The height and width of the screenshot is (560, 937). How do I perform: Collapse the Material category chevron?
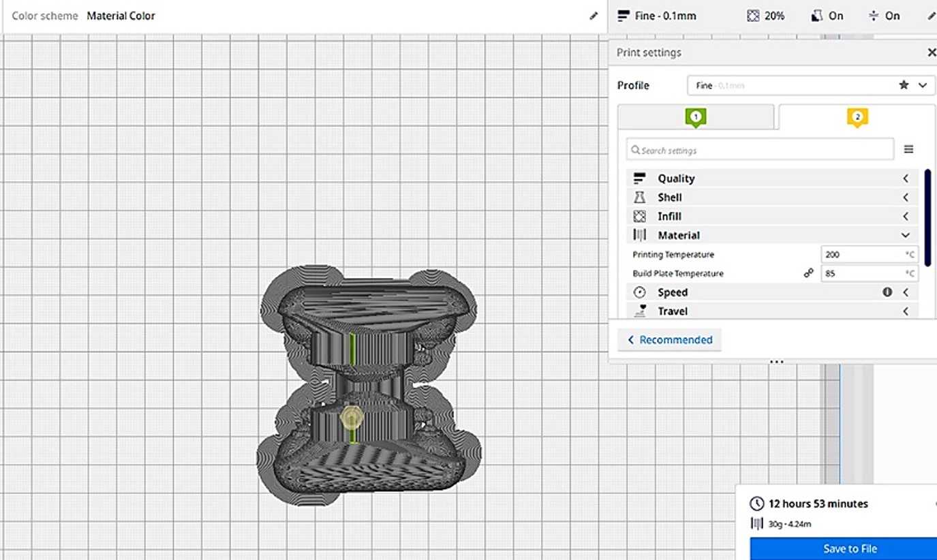coord(906,235)
